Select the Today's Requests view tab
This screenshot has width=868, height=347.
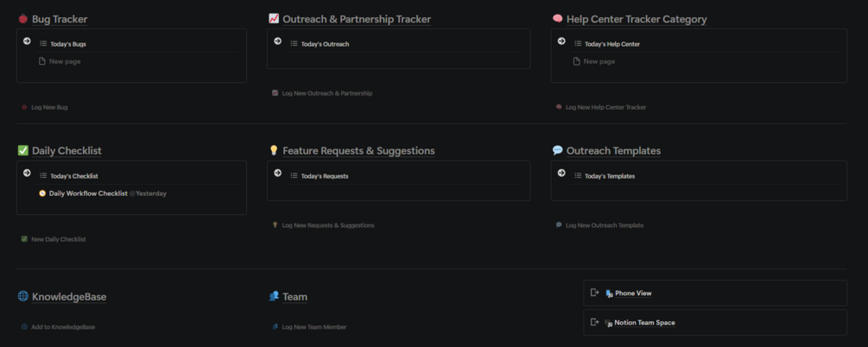click(324, 176)
